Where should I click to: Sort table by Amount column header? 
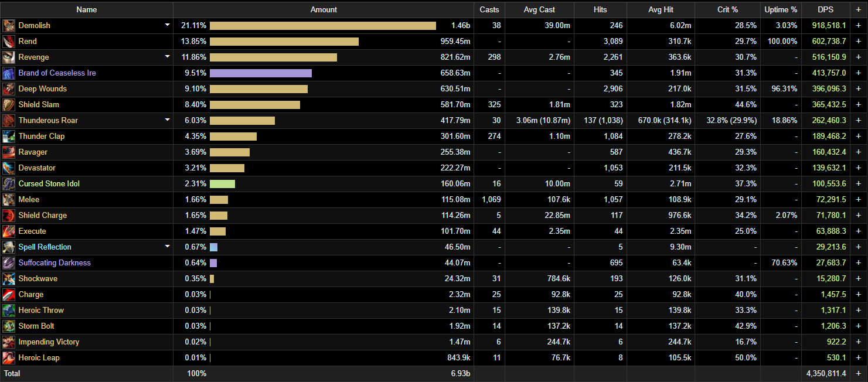pos(324,9)
